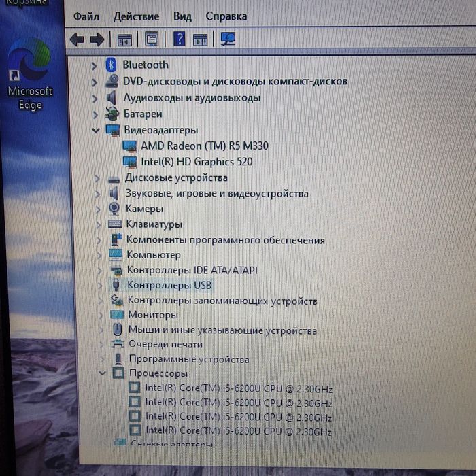Click the speaker icon of Звуковые, игровые и видеоустройства
This screenshot has width=476, height=476.
pyautogui.click(x=114, y=193)
